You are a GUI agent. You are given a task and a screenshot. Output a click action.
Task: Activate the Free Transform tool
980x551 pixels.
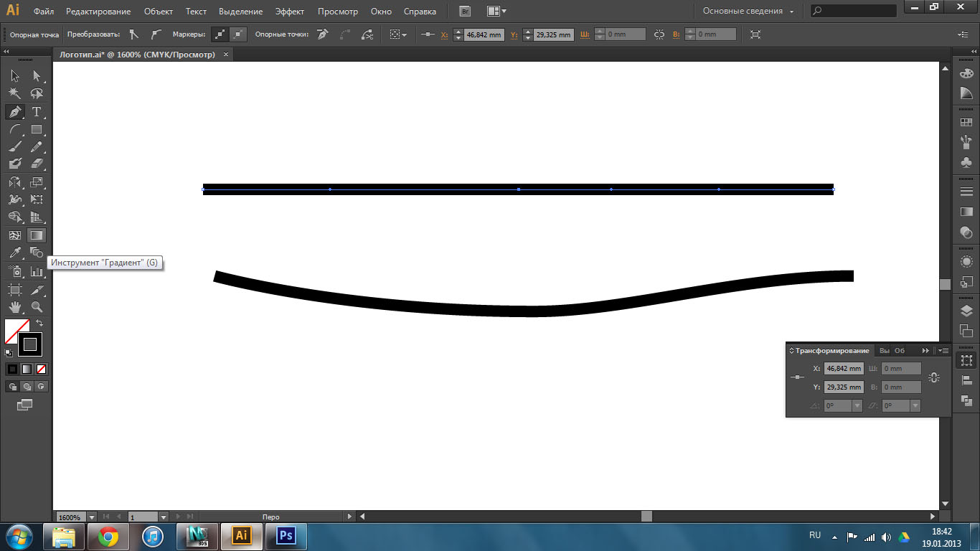point(37,199)
